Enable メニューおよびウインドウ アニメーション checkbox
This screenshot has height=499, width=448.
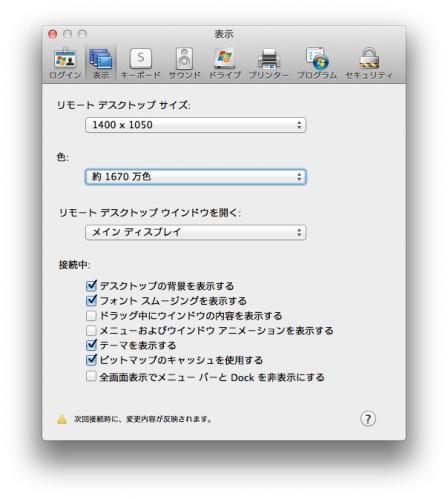coord(91,330)
